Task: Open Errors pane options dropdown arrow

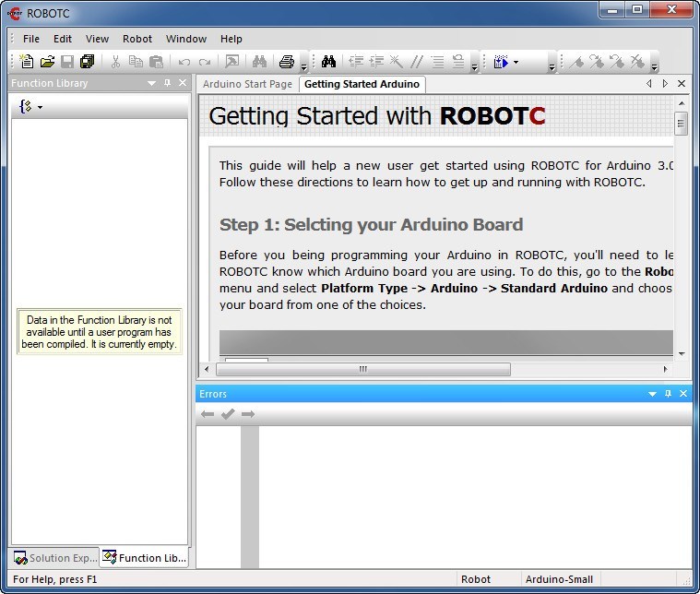Action: [652, 394]
